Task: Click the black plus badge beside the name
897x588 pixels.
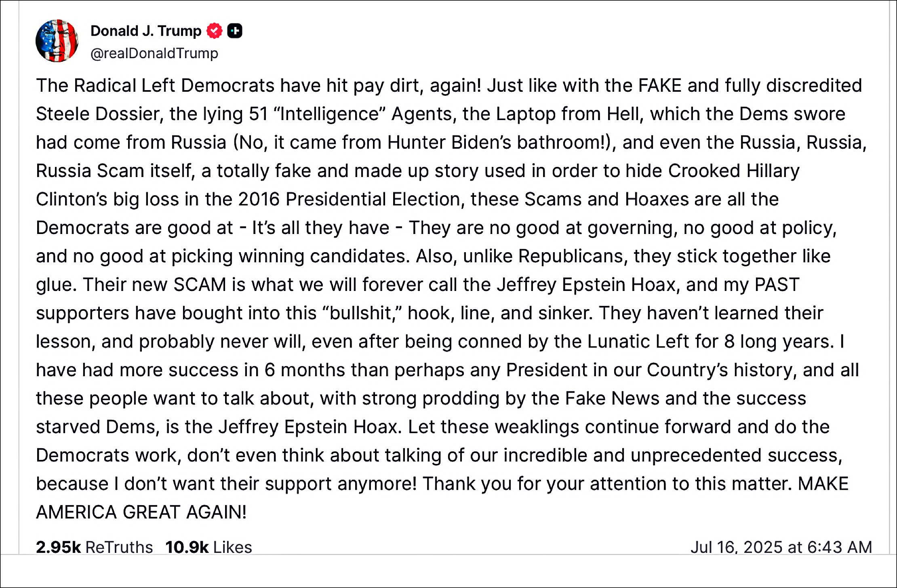Action: tap(235, 31)
